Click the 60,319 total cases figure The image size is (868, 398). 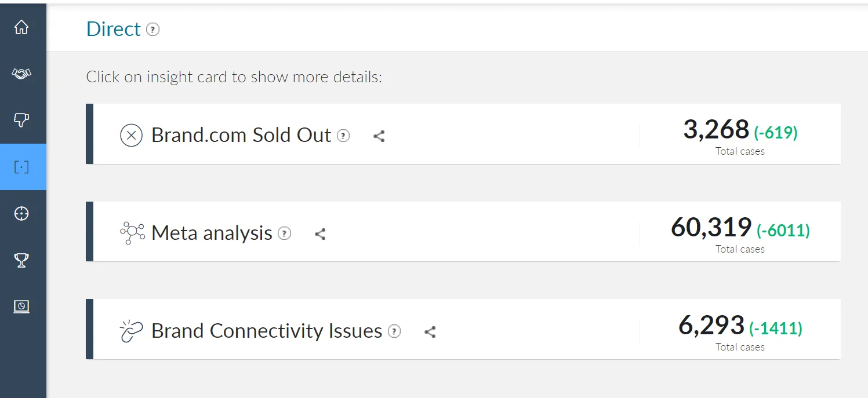[x=711, y=227]
